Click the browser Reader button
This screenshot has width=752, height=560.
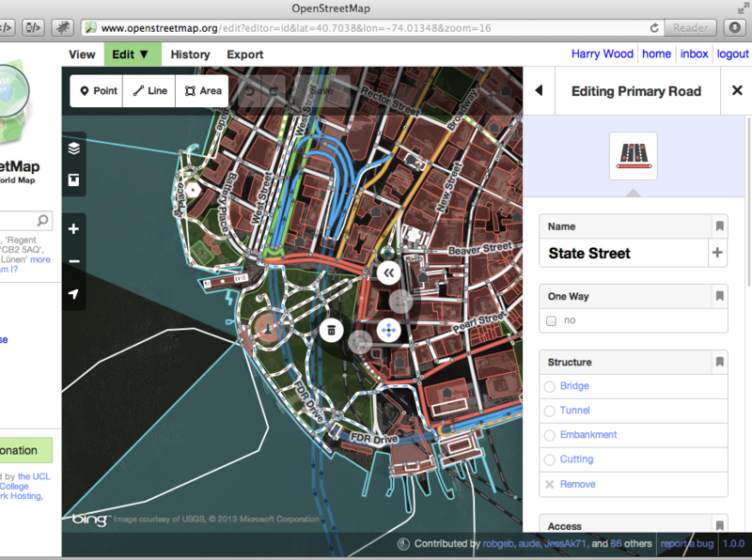(690, 28)
